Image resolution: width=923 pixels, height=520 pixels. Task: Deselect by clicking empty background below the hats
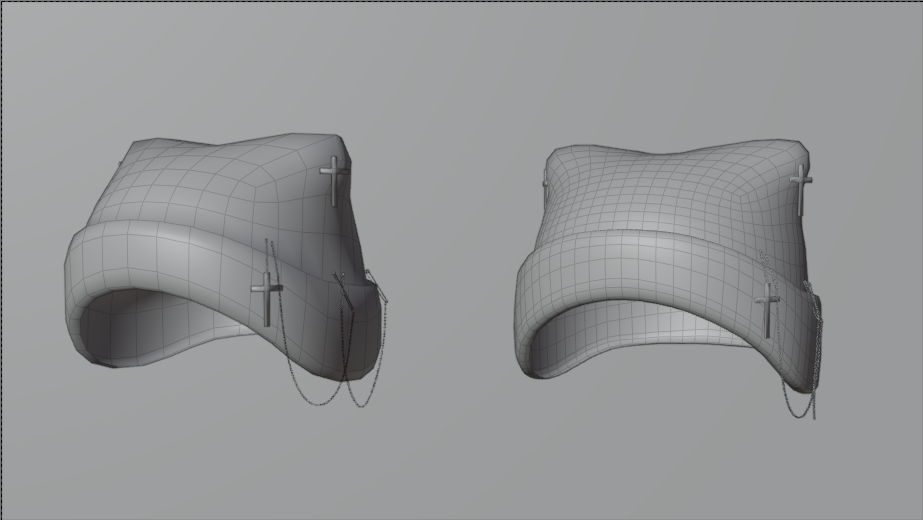pyautogui.click(x=460, y=470)
